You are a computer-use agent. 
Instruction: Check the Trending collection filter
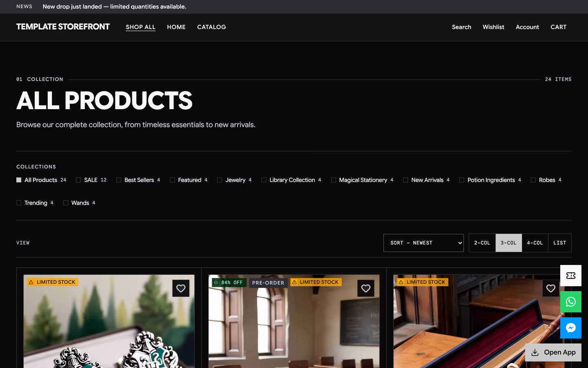click(x=19, y=203)
